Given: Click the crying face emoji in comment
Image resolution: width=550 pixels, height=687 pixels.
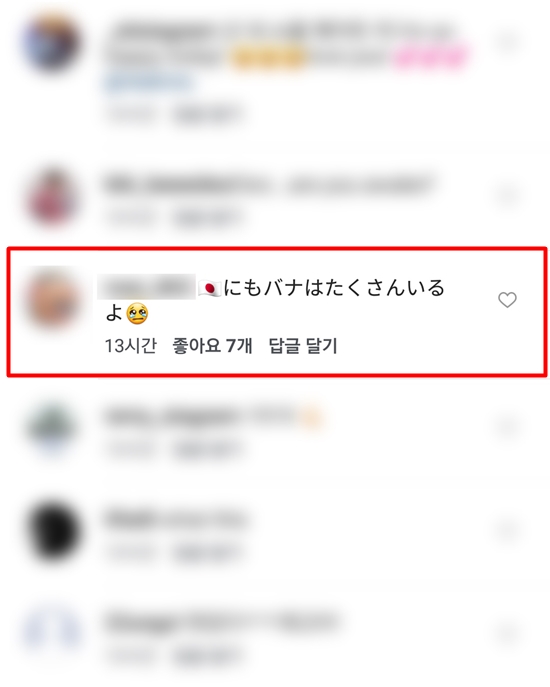Looking at the screenshot, I should point(137,314).
